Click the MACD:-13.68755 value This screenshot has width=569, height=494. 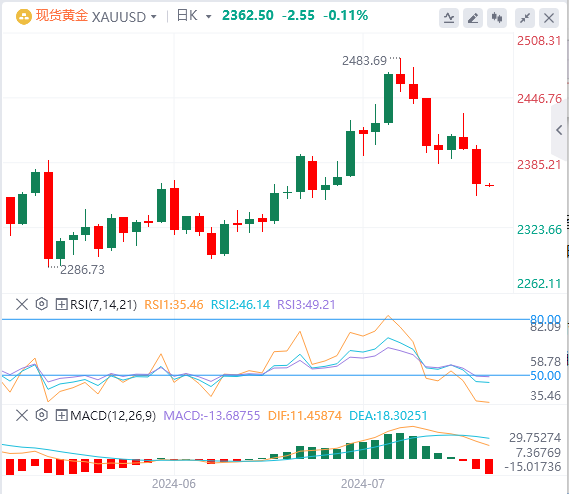click(x=212, y=416)
